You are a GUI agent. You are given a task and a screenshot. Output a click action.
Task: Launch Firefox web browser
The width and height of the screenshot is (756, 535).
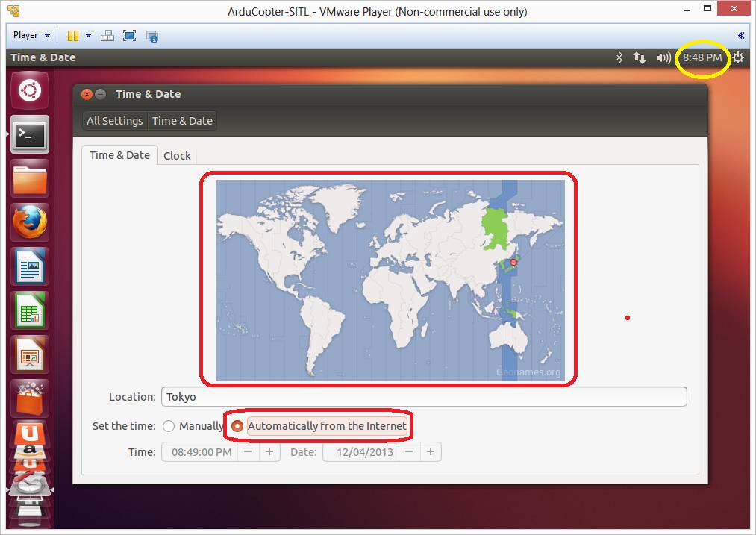pos(30,222)
